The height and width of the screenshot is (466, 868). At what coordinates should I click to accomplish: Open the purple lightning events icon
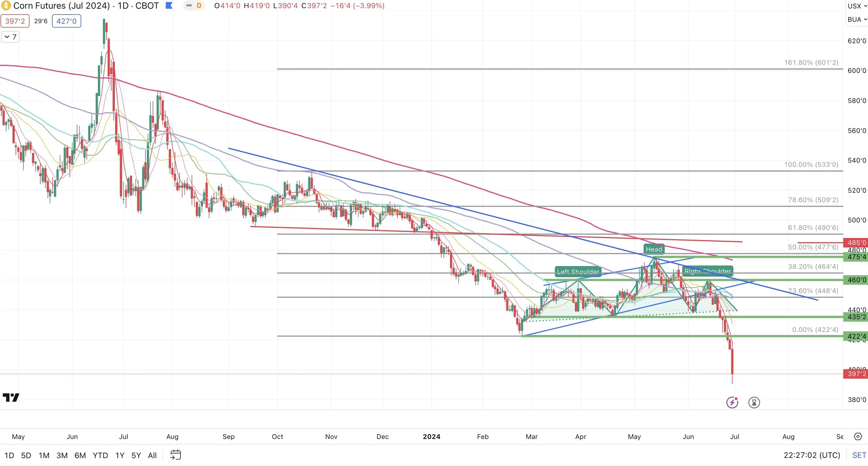tap(732, 403)
